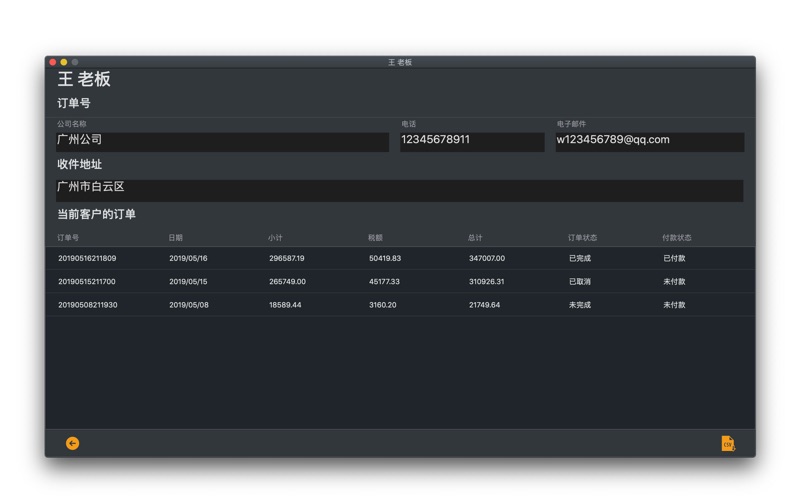800x500 pixels.
Task: Click the 付款状态 column header
Action: (x=676, y=238)
